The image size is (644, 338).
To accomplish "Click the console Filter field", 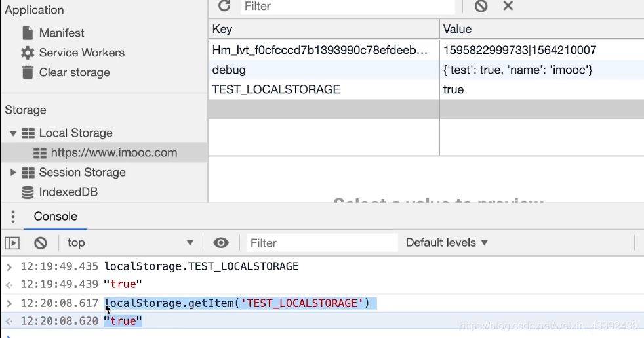I will 322,243.
